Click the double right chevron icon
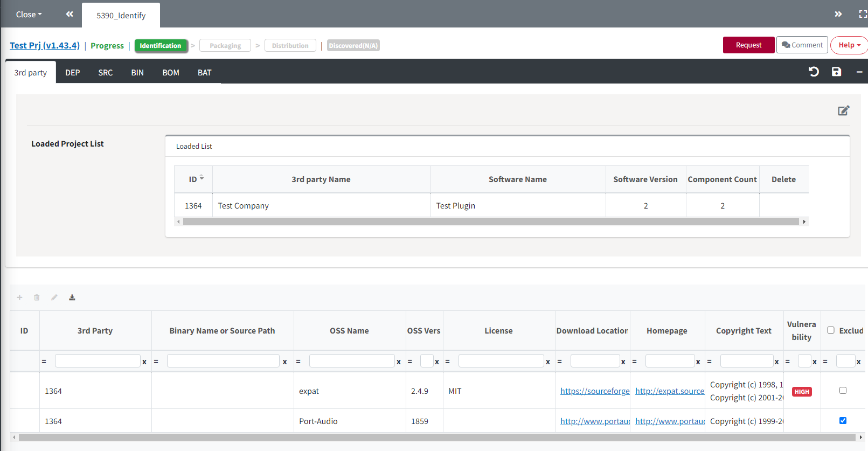 click(838, 14)
